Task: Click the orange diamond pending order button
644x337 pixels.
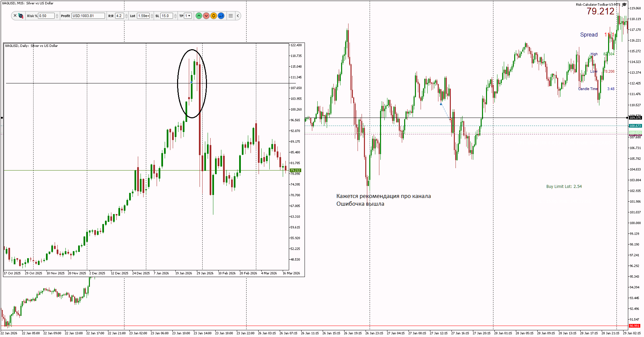Action: (x=214, y=16)
